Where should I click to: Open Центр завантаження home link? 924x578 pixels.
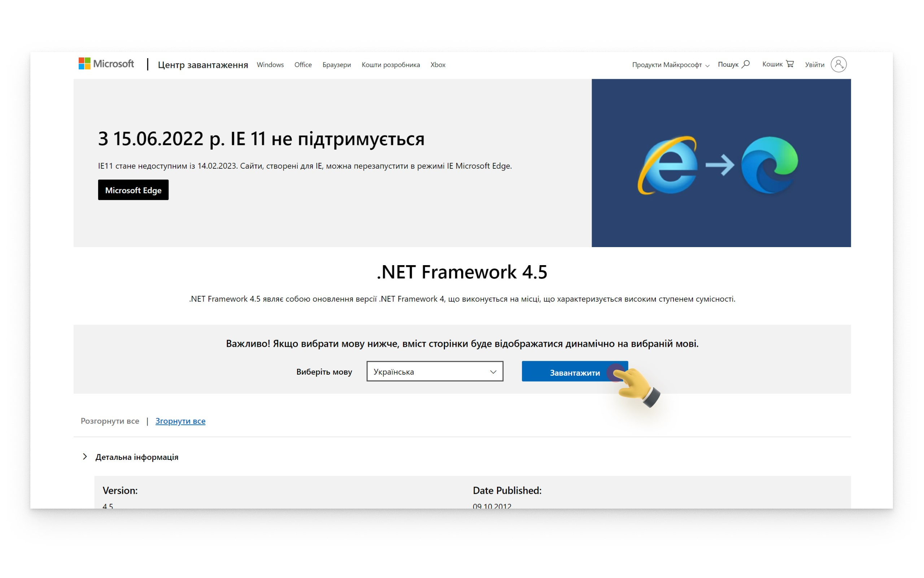(x=203, y=65)
